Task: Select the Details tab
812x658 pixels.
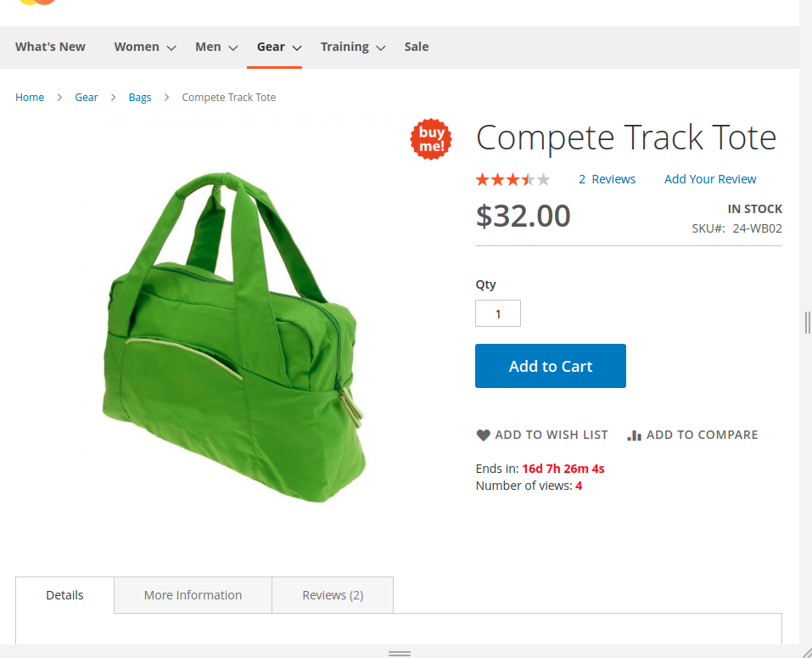Action: coord(64,595)
